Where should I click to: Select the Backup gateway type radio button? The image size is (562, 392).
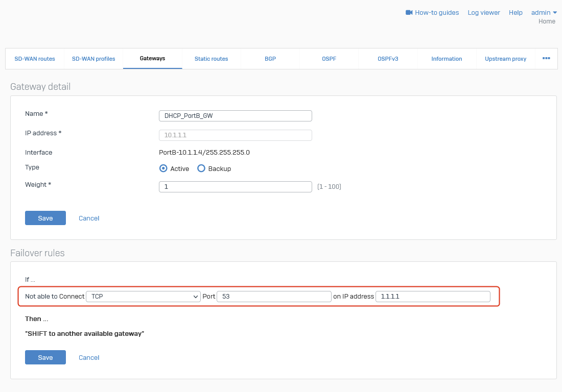[x=201, y=168]
